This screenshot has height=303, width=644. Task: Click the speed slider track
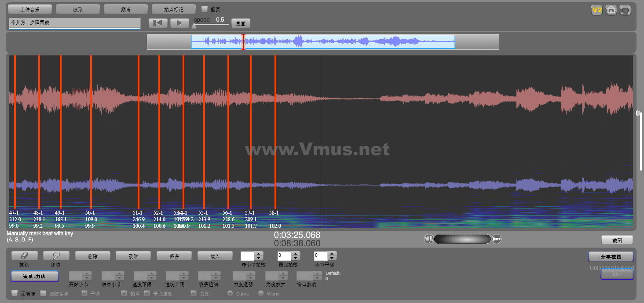[x=211, y=25]
